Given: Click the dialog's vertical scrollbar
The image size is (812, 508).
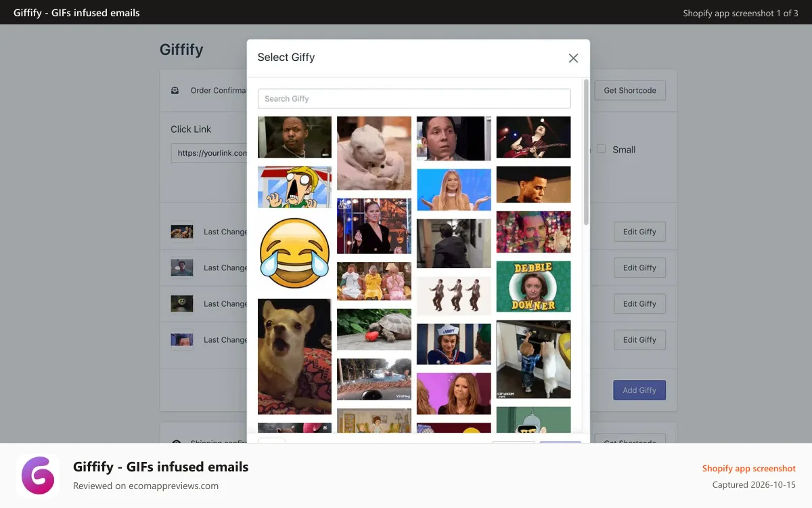Looking at the screenshot, I should click(x=585, y=152).
